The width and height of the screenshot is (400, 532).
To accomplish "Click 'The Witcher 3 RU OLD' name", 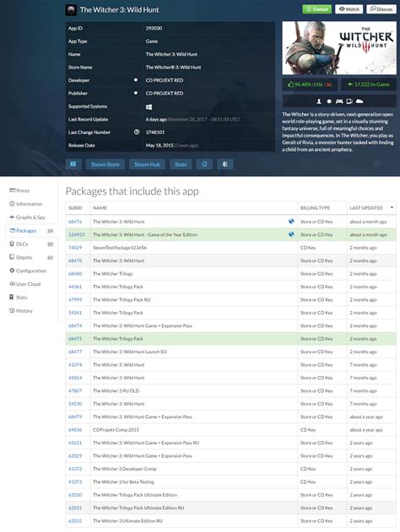I will coord(116,391).
